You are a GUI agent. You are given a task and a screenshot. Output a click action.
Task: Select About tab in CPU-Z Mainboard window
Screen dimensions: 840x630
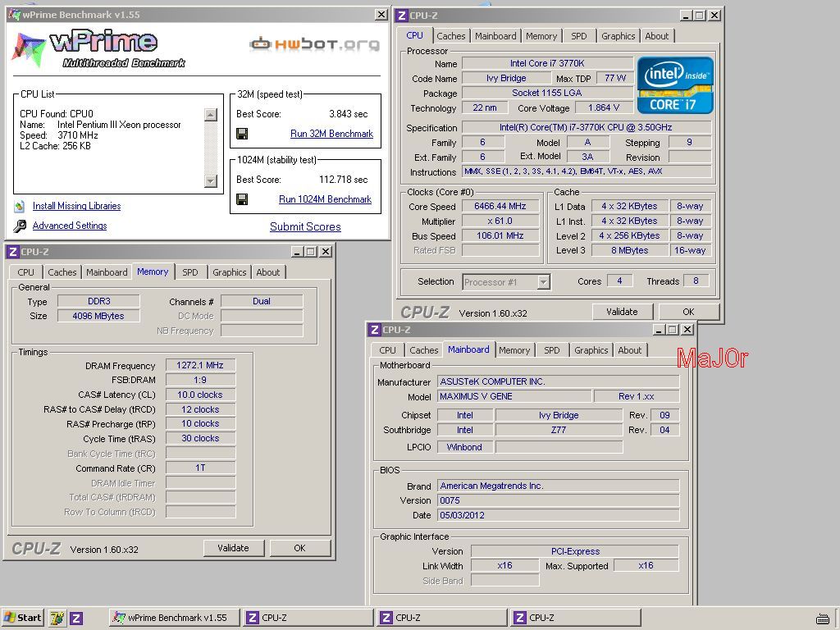tap(629, 349)
